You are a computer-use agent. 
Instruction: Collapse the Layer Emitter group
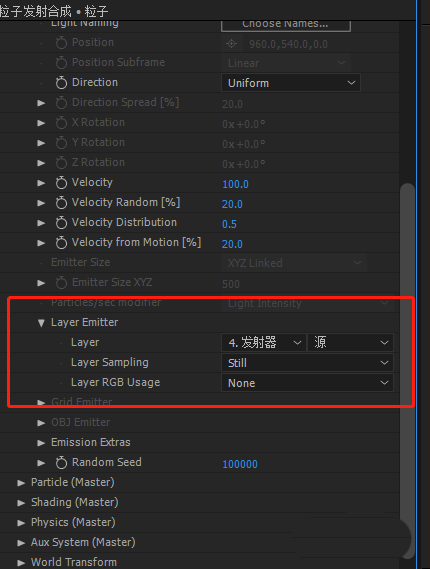(41, 323)
